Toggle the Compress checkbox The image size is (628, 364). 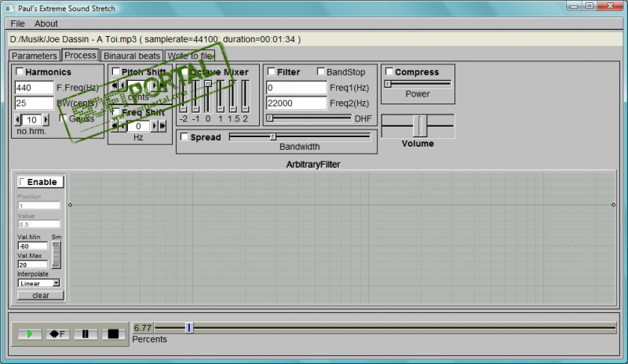(389, 71)
